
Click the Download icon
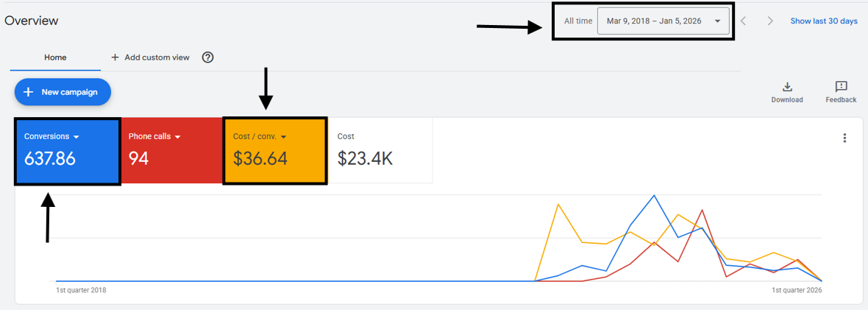pos(787,88)
